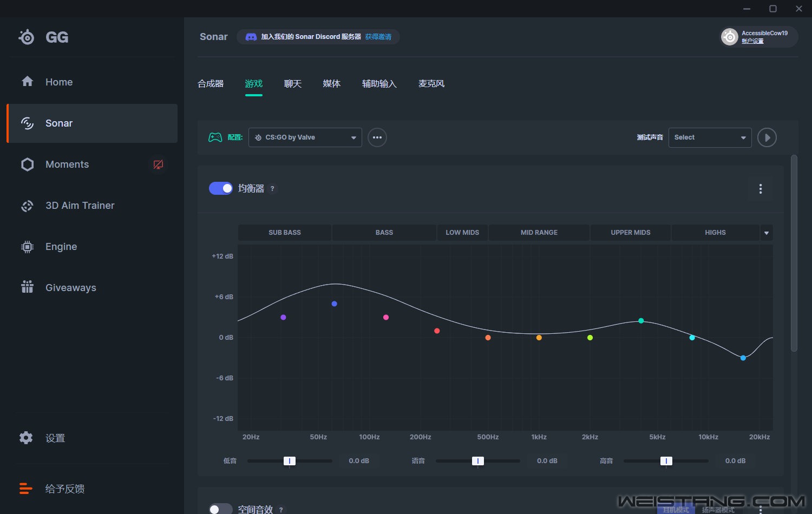812x514 pixels.
Task: Click the SteelSeries GG logo icon
Action: tap(27, 37)
